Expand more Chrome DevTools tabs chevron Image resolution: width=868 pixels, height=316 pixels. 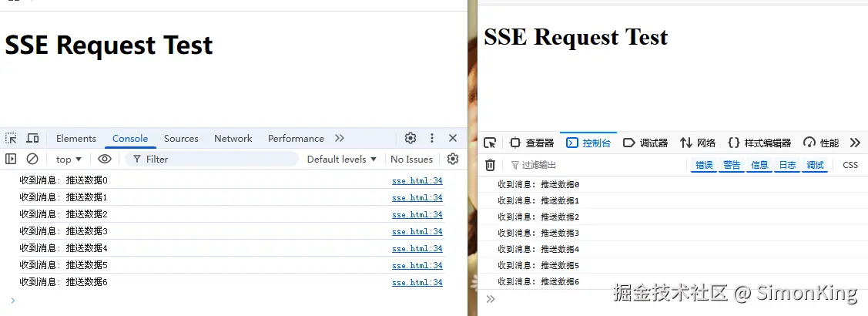[340, 138]
